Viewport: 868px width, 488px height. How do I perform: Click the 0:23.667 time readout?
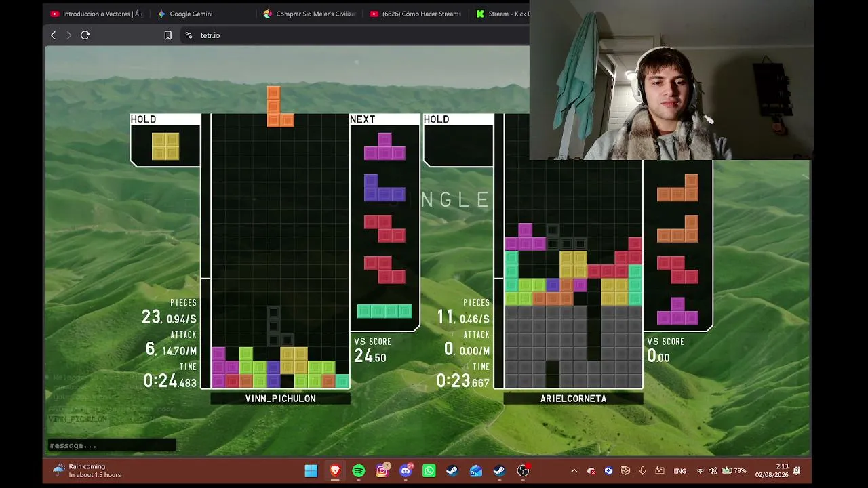click(x=463, y=382)
